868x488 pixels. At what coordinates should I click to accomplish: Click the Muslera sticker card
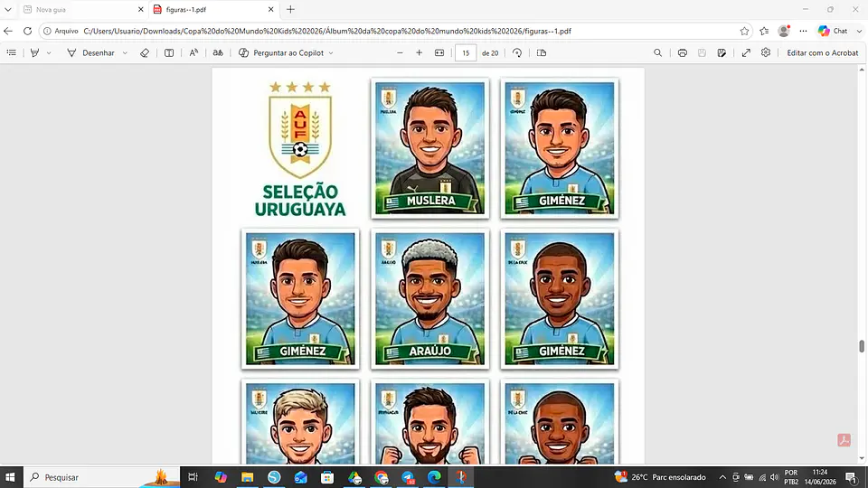click(x=429, y=148)
